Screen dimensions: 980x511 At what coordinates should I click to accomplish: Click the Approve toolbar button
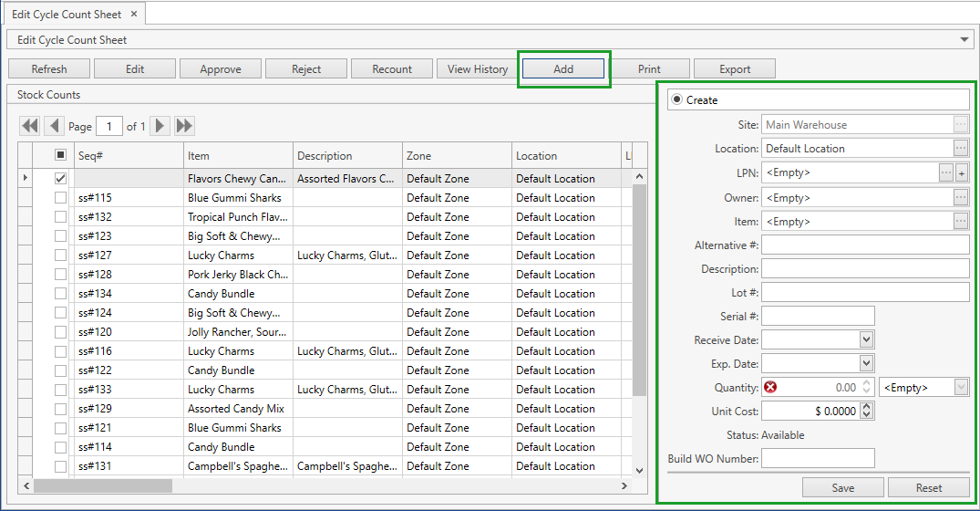click(x=221, y=69)
